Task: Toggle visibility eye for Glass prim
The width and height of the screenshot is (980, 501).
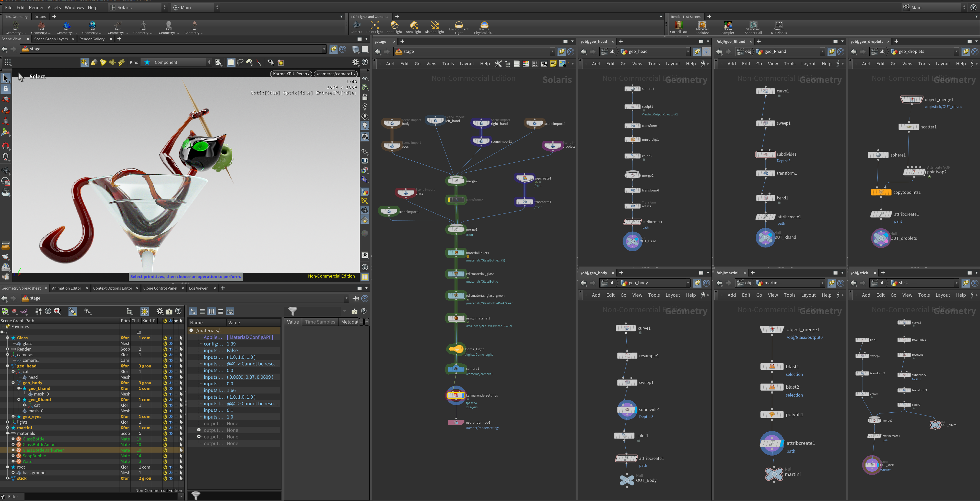Action: point(170,338)
